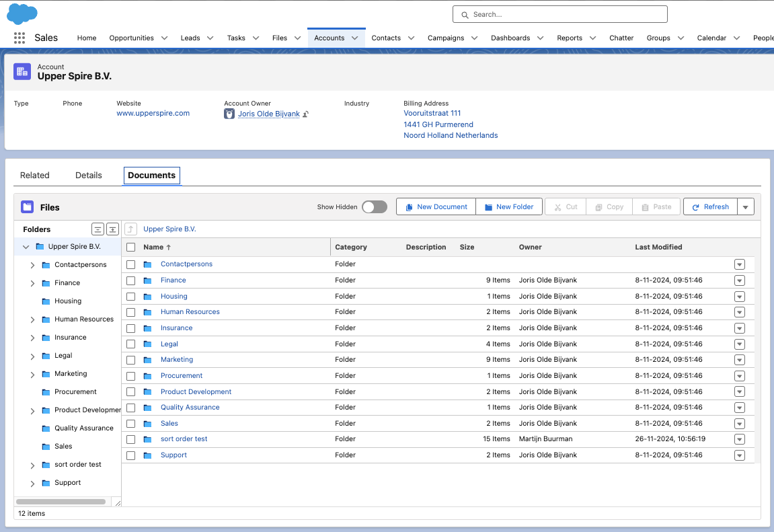Check the Contactpersons row checkbox
The image size is (774, 532).
pyautogui.click(x=131, y=264)
